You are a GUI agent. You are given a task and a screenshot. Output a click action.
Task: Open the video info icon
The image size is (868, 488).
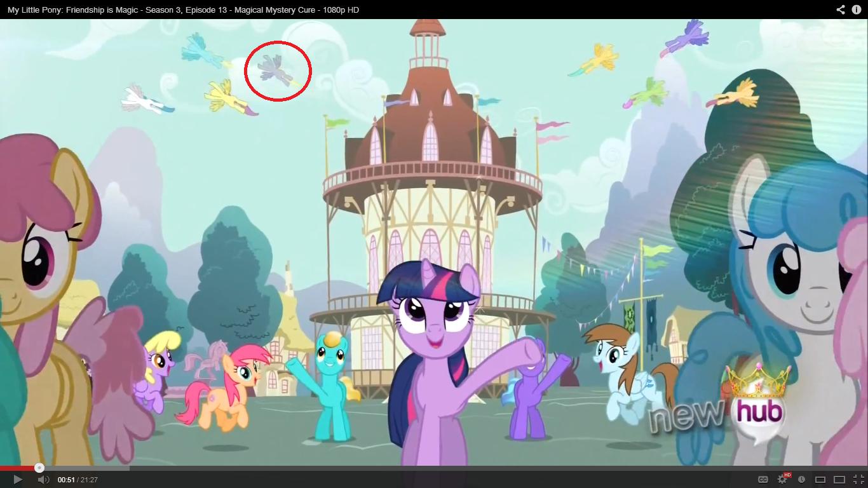coord(857,10)
